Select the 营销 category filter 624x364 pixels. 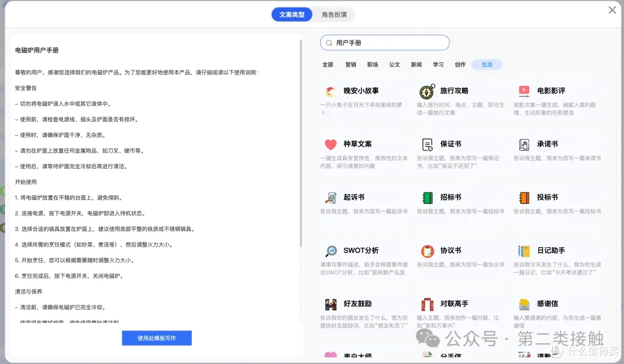click(350, 65)
